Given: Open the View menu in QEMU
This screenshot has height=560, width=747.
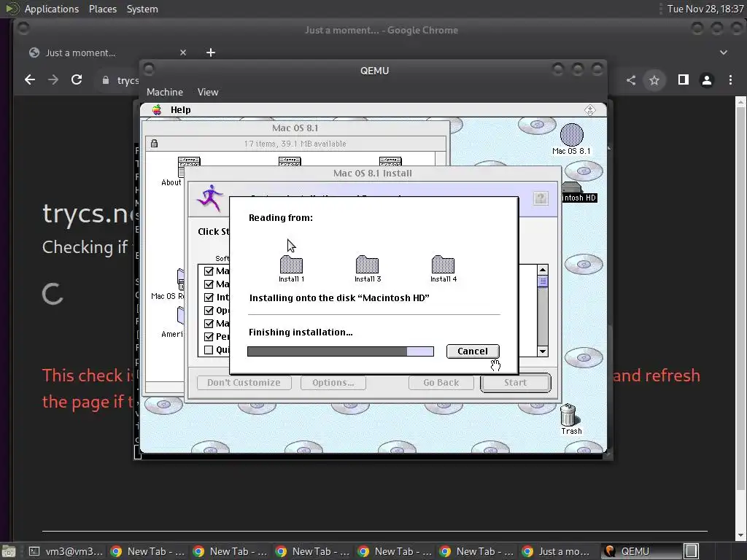Looking at the screenshot, I should coord(208,92).
